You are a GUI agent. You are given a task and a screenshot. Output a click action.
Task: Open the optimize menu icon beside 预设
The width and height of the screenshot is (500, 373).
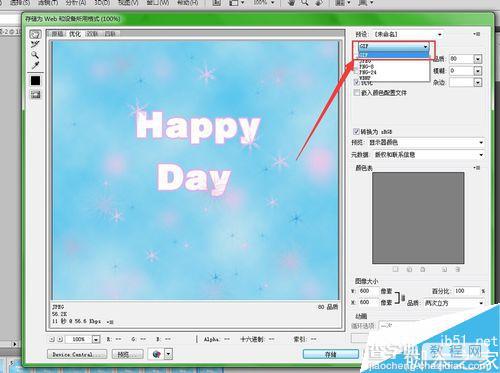(x=477, y=34)
